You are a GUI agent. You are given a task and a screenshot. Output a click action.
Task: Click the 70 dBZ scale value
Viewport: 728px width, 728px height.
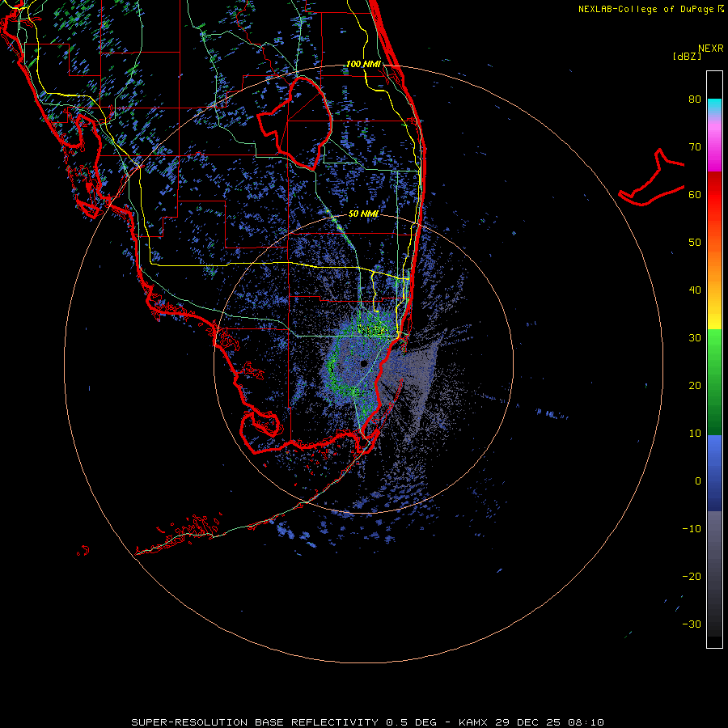(695, 146)
